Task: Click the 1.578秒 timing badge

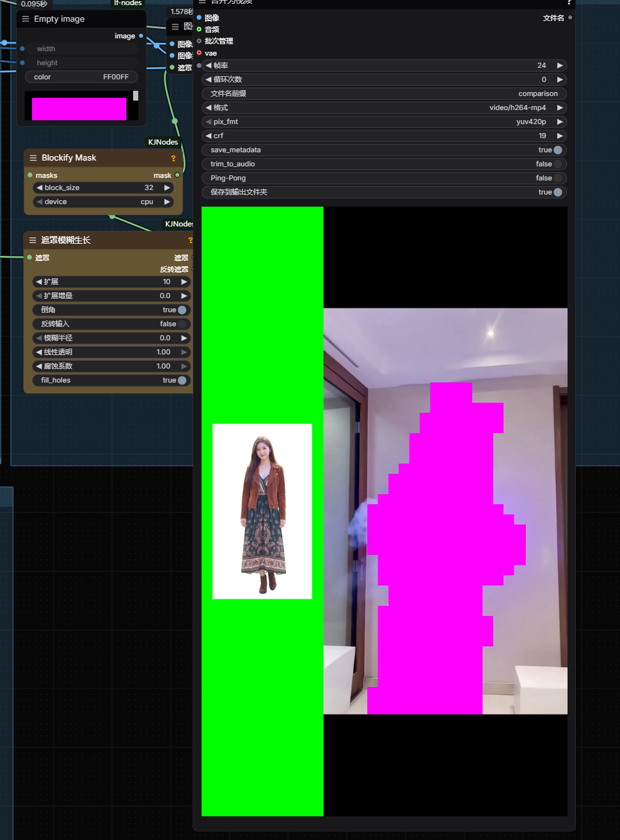Action: [x=181, y=12]
